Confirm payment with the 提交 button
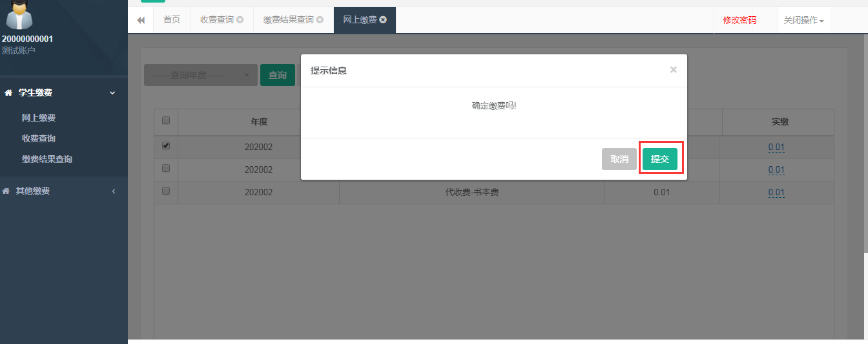 point(660,159)
